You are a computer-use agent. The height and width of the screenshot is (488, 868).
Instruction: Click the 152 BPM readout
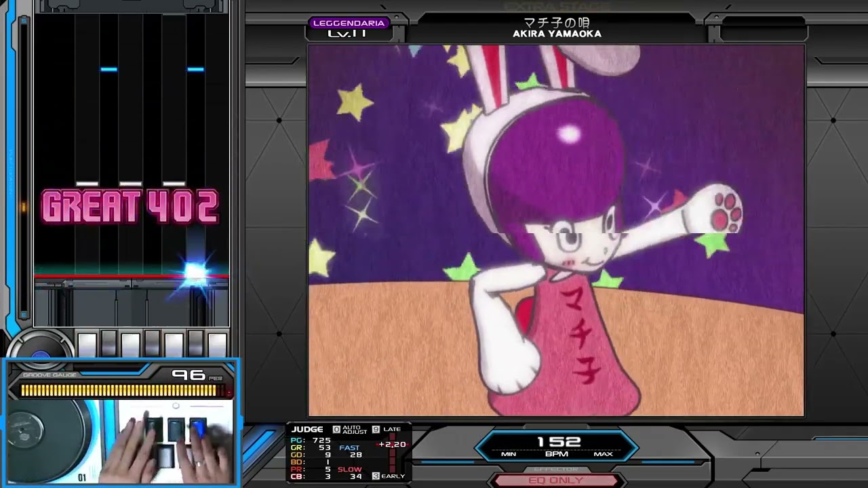point(559,442)
